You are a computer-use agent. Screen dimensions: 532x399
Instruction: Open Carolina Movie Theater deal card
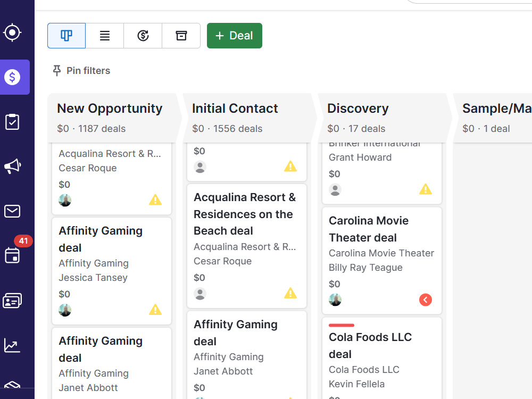381,261
